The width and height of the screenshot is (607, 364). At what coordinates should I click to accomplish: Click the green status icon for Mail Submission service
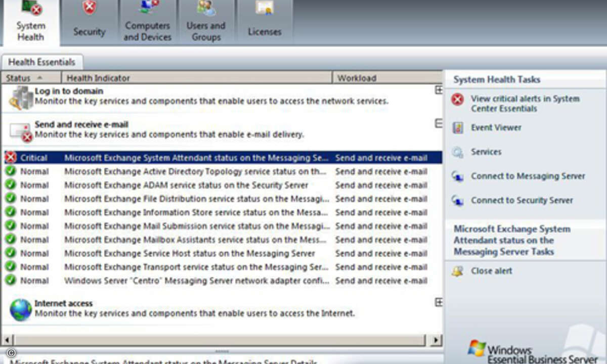pos(11,226)
